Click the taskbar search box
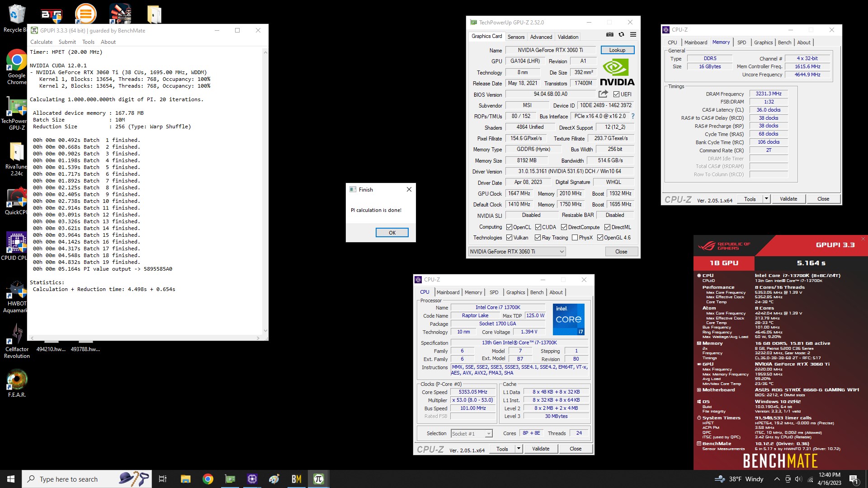868x488 pixels. point(87,479)
